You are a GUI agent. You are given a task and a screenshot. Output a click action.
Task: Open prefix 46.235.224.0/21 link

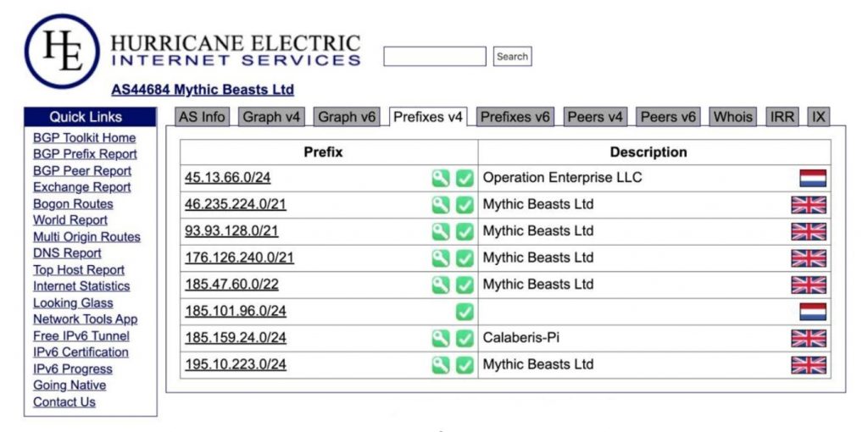click(x=236, y=205)
